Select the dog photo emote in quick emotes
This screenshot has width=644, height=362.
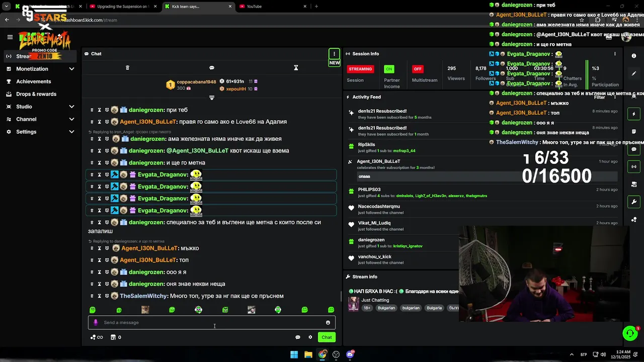click(x=145, y=310)
